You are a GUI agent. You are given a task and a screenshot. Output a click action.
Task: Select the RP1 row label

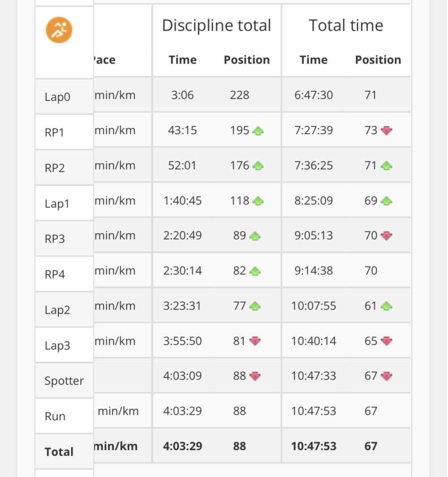(x=55, y=132)
